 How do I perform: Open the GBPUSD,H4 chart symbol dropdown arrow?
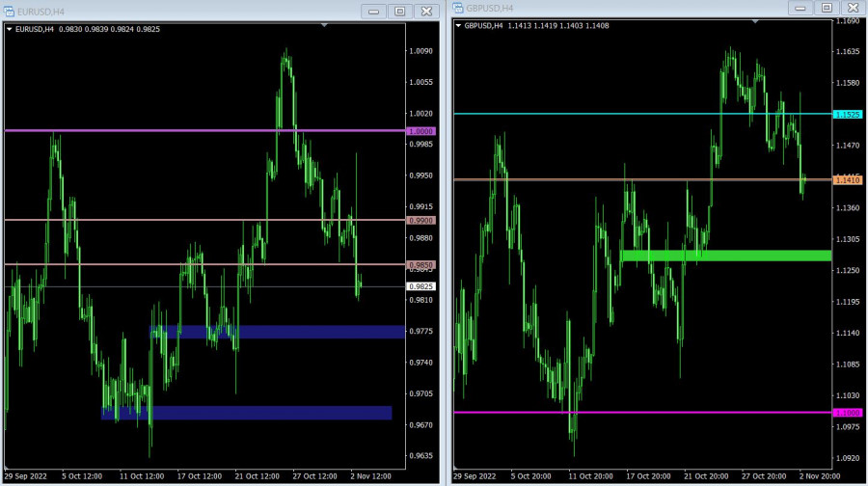[458, 25]
